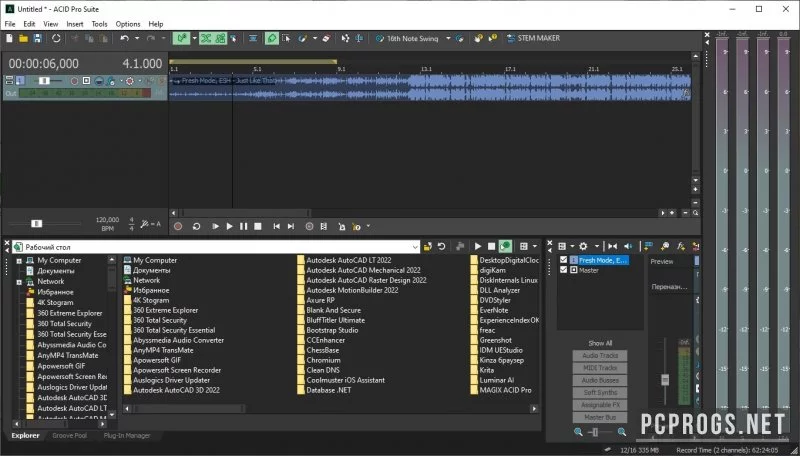Open the File menu
The height and width of the screenshot is (456, 800).
pos(10,24)
